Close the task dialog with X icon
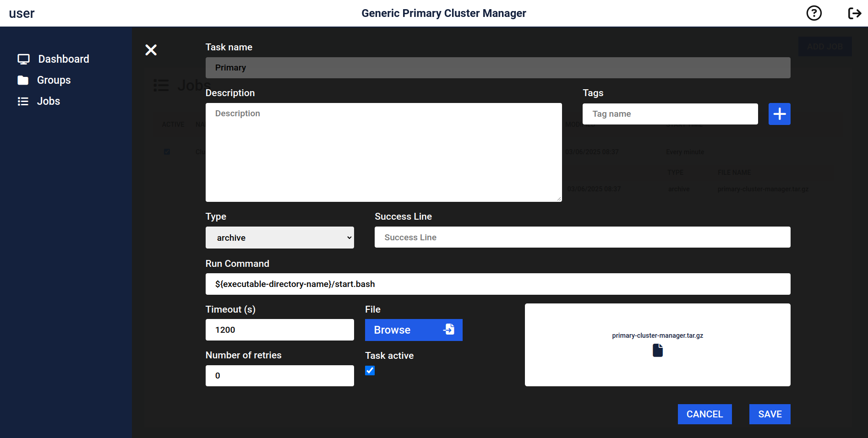 (151, 50)
